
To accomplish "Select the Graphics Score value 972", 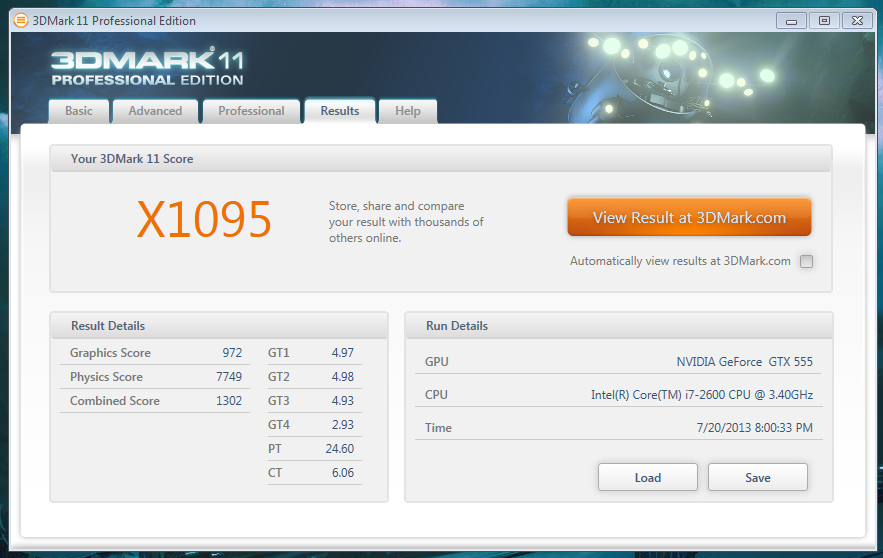I will (232, 353).
